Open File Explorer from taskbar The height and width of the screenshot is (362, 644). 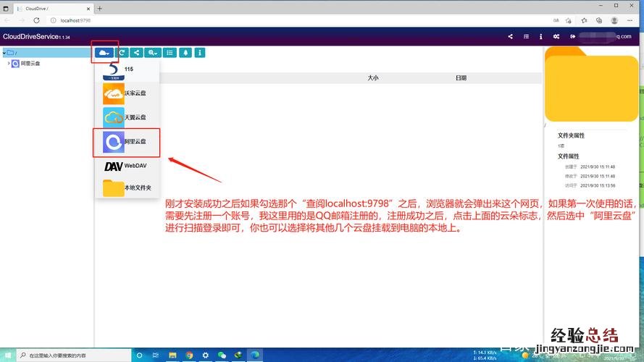[x=172, y=355]
